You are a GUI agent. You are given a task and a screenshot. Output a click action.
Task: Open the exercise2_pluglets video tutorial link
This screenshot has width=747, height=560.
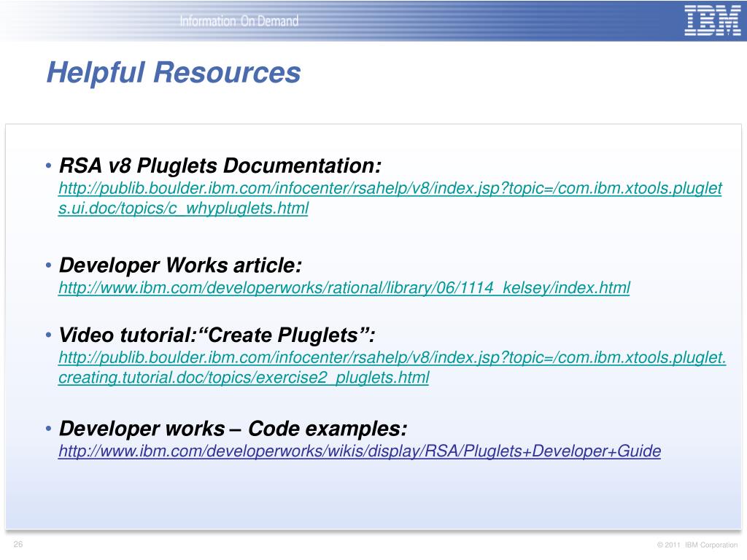(x=392, y=367)
